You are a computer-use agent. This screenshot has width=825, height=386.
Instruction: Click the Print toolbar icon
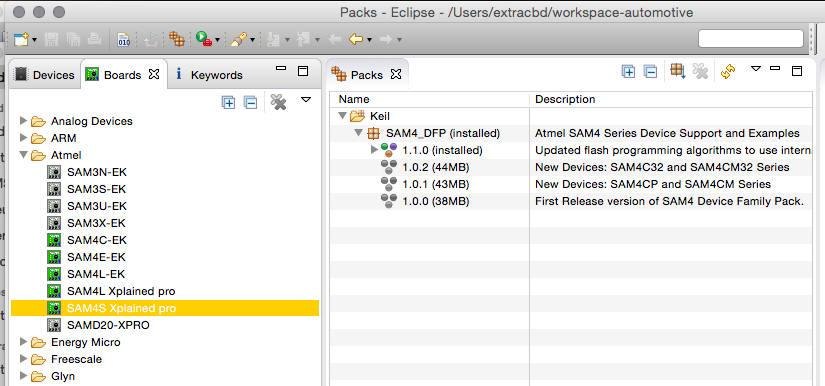pyautogui.click(x=94, y=39)
